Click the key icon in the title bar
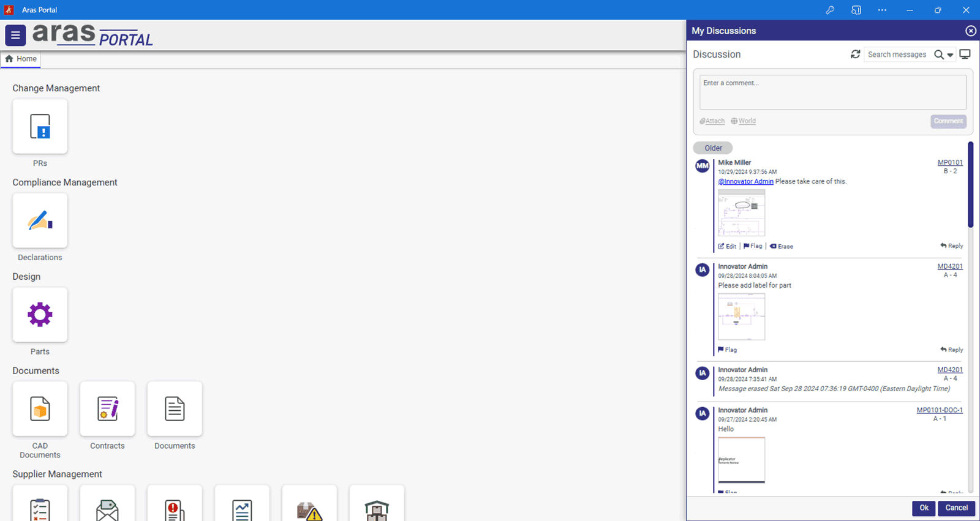This screenshot has height=521, width=980. pos(830,10)
